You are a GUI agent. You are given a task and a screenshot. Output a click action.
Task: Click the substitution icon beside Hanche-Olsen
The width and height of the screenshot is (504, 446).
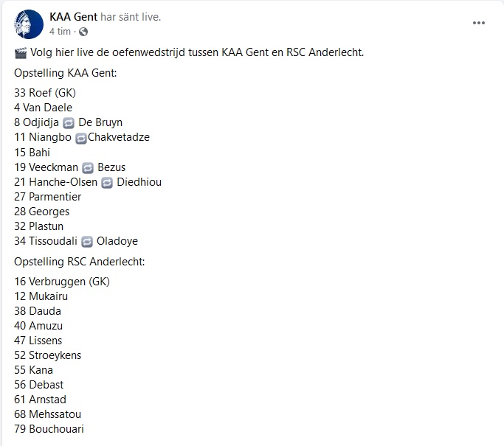(x=107, y=182)
